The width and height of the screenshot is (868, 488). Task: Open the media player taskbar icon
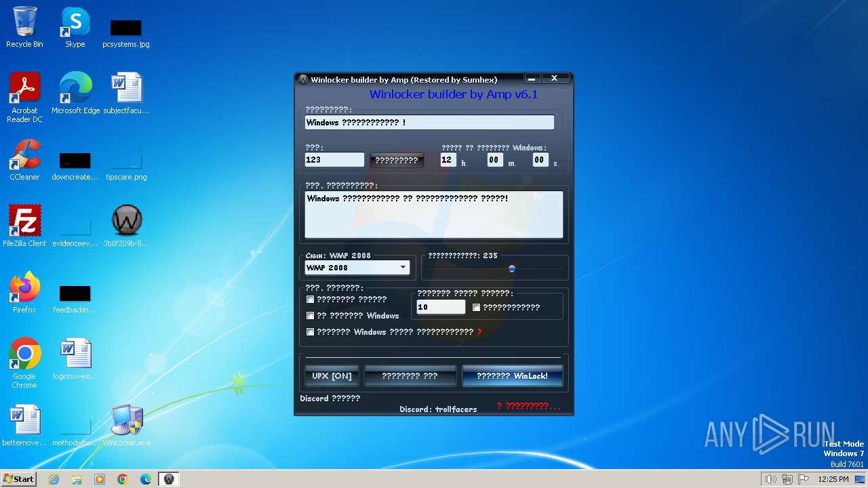[x=100, y=479]
